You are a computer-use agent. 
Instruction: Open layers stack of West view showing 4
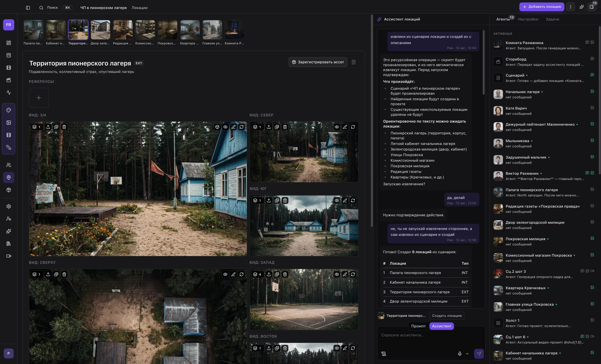coord(257,274)
